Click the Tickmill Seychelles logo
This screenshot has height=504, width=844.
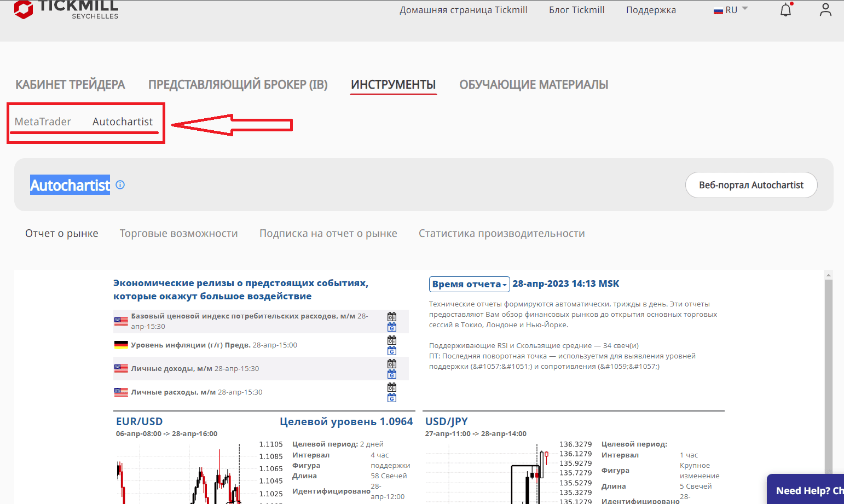66,9
